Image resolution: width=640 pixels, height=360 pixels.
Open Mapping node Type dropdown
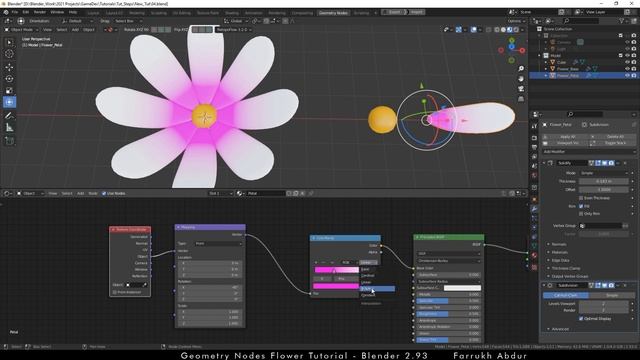(219, 244)
